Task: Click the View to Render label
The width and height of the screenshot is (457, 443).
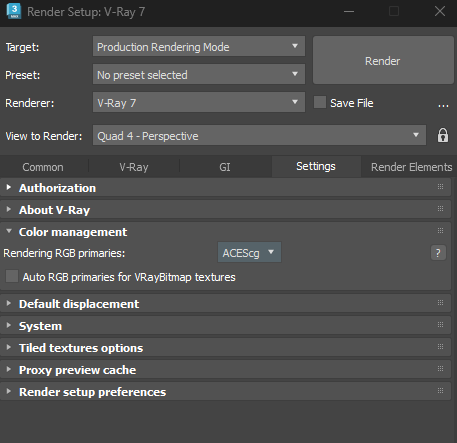Action: 44,136
